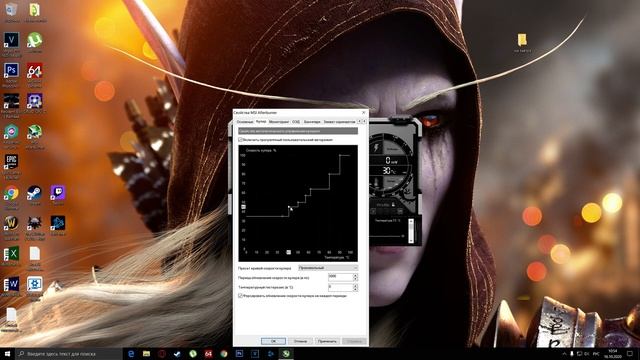Switch to Photoshop on the taskbar

[239, 354]
